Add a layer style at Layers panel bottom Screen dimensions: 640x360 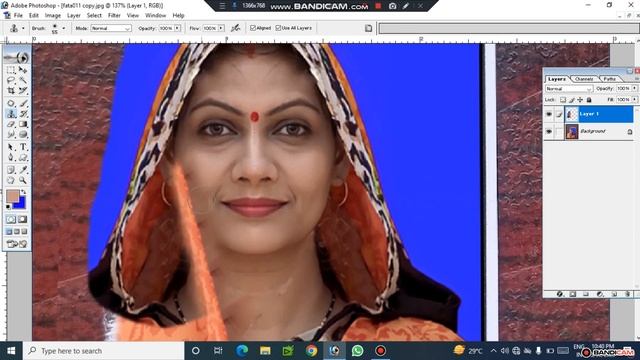click(x=560, y=294)
